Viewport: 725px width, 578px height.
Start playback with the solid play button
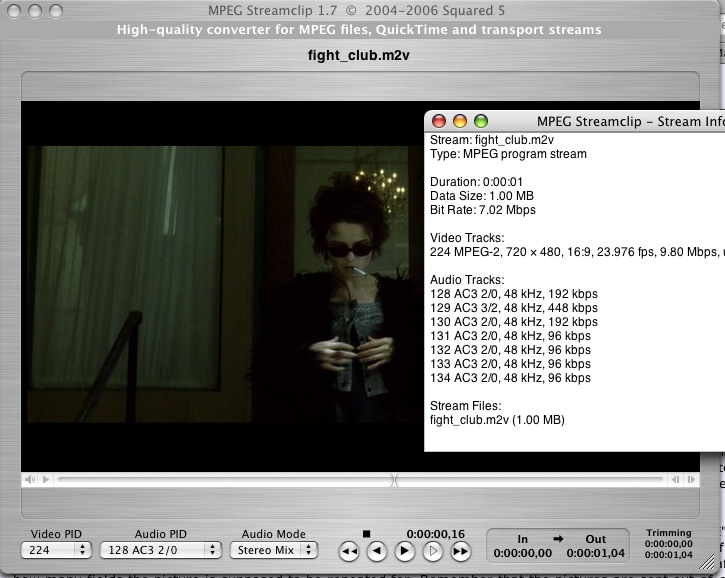tap(405, 551)
